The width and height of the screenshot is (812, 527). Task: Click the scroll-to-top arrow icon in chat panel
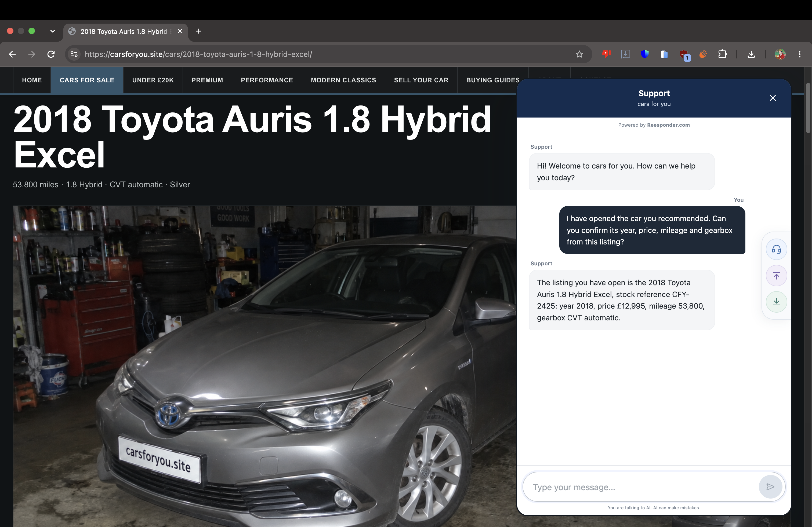click(x=777, y=275)
